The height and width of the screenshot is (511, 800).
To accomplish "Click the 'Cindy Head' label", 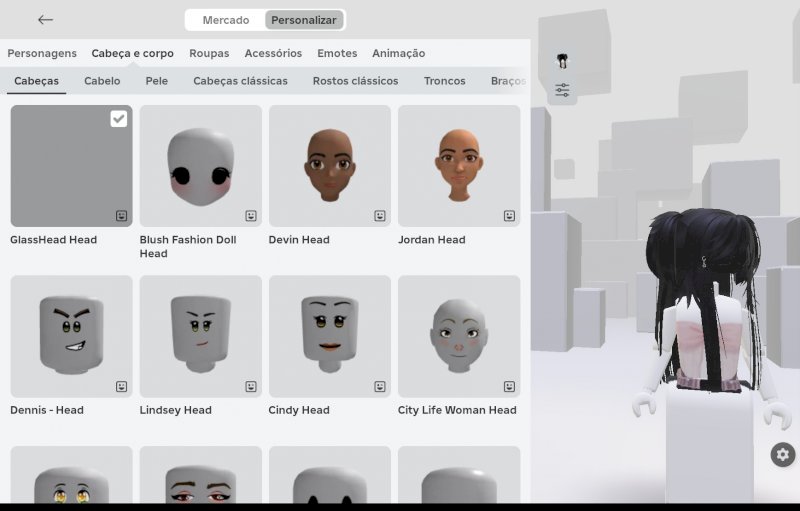I will pos(299,410).
